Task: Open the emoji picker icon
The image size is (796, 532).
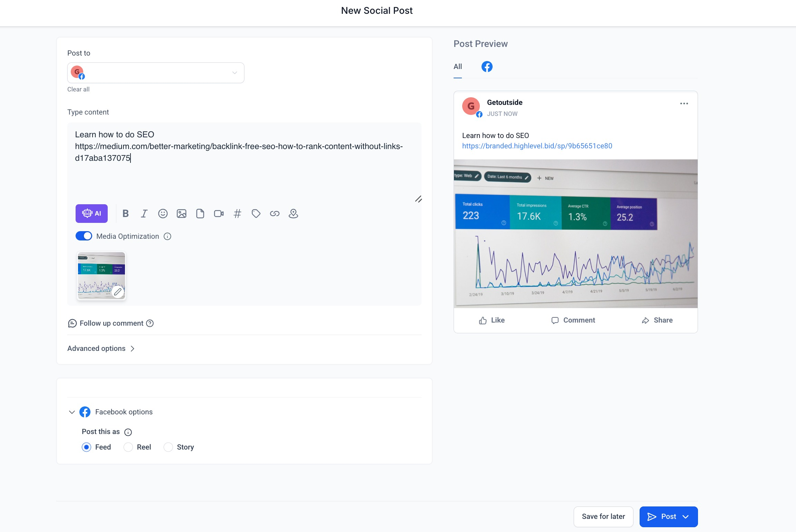Action: pyautogui.click(x=163, y=214)
